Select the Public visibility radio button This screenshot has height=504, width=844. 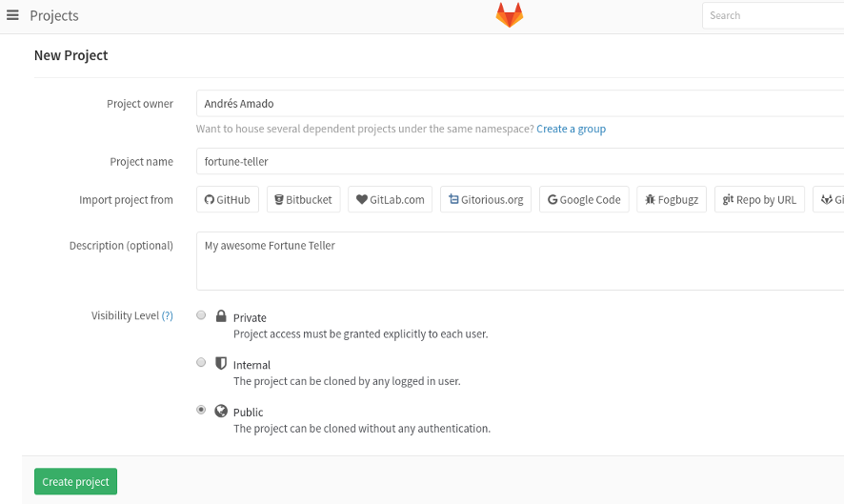(201, 410)
